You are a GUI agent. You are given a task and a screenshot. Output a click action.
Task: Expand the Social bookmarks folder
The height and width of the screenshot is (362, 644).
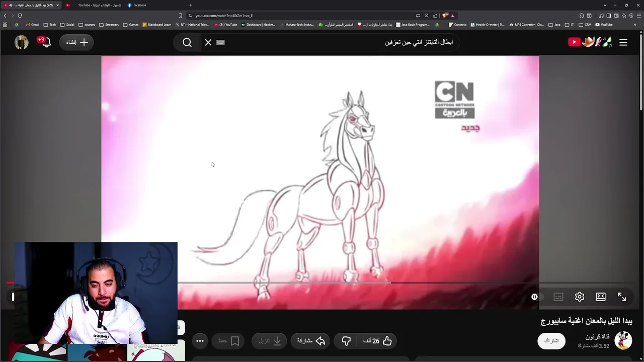point(67,25)
